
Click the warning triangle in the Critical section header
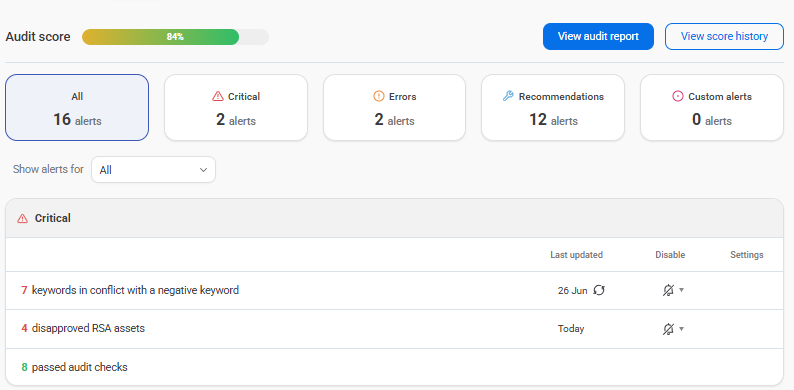coord(22,218)
